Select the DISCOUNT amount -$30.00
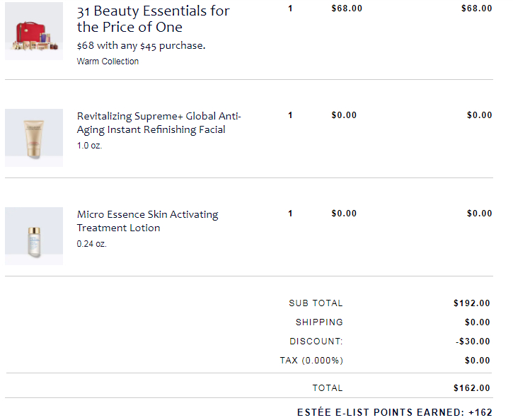 [x=473, y=342]
